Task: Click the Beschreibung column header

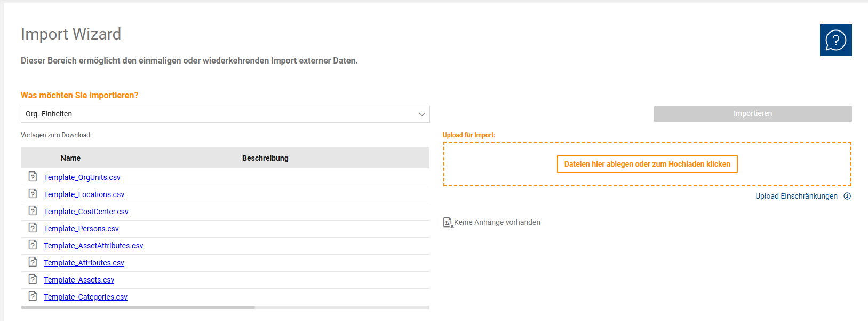Action: point(265,158)
